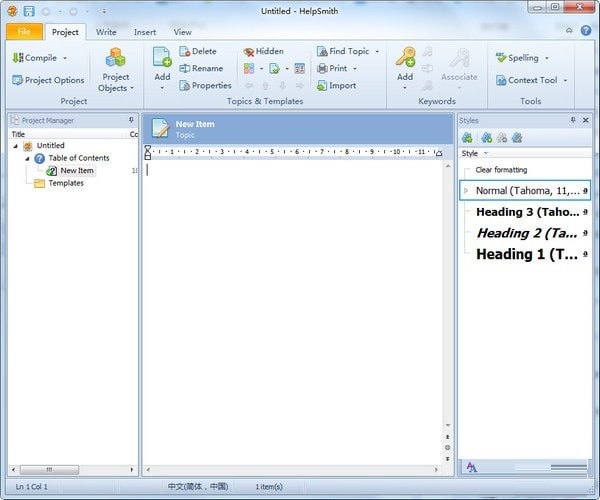Apply the Heading 2 style
The height and width of the screenshot is (500, 600).
525,233
